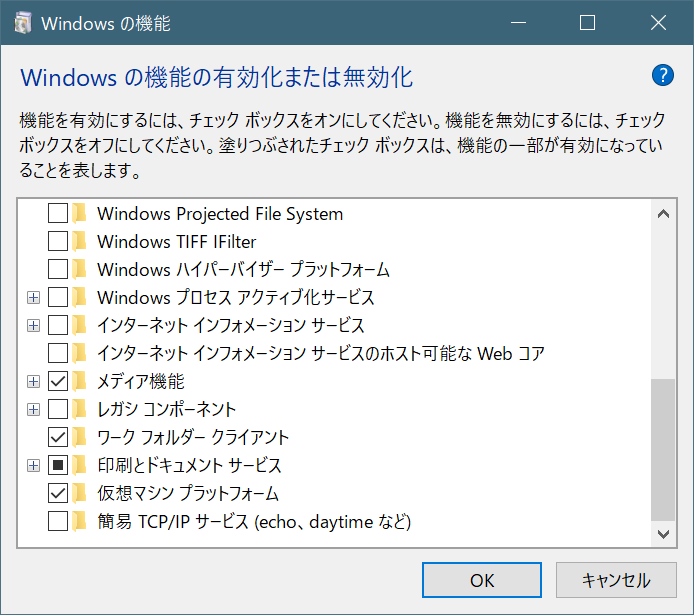Expand the インターネット インフォメーション サービス tree node
694x615 pixels.
coord(33,325)
